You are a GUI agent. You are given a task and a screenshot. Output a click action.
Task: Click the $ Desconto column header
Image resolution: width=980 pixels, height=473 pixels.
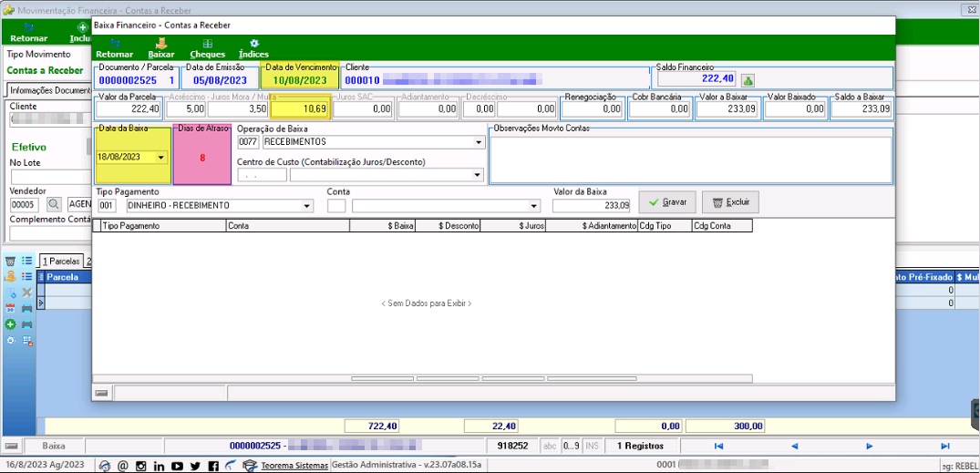click(449, 226)
